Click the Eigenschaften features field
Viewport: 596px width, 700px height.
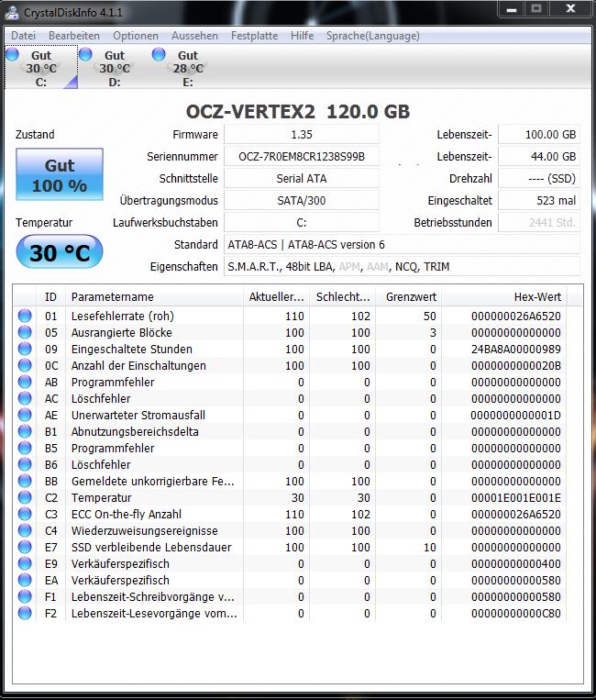tap(402, 267)
